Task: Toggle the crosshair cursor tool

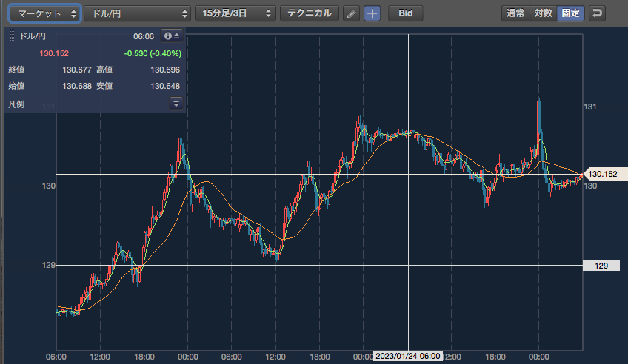Action: (x=372, y=13)
